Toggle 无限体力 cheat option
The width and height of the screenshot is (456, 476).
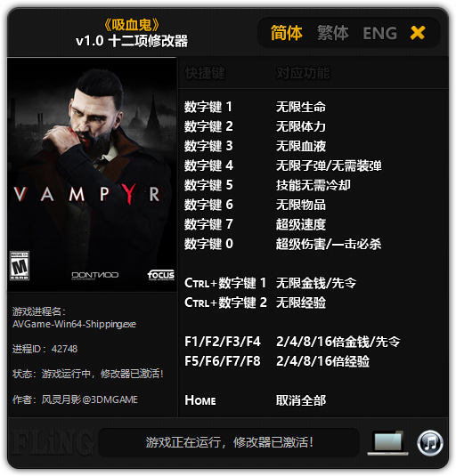pos(300,126)
